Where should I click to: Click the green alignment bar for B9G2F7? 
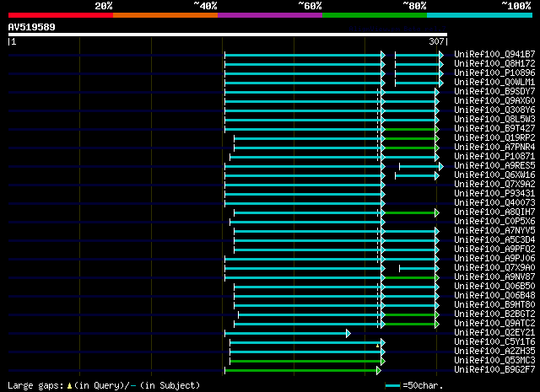coord(301,370)
